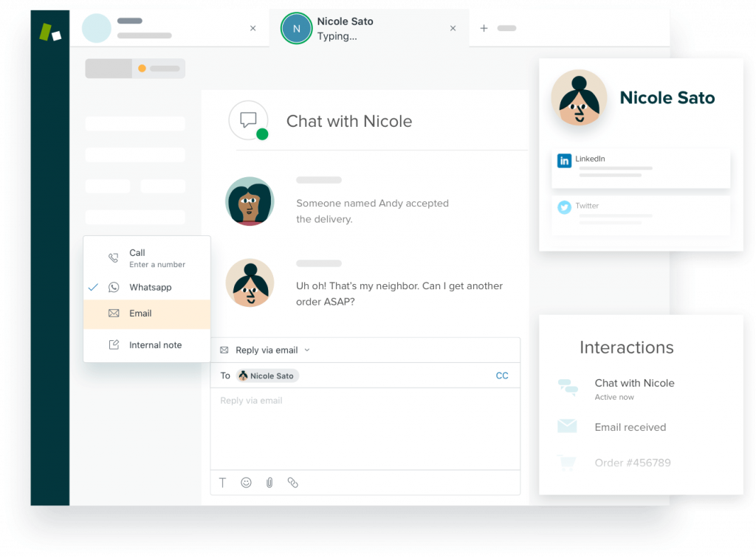Click the Whatsapp logo icon
Screen dimensions: 756x557
click(114, 287)
